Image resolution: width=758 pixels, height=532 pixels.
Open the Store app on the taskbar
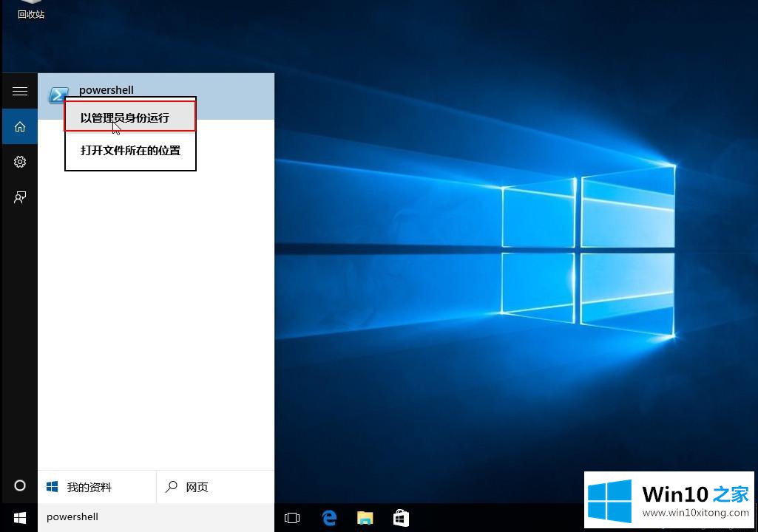tap(401, 518)
